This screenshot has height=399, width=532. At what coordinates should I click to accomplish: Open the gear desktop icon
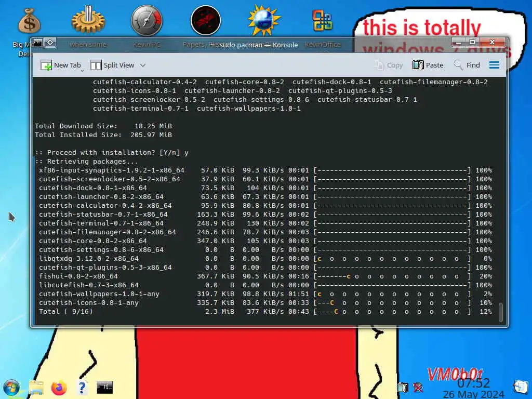[x=88, y=20]
